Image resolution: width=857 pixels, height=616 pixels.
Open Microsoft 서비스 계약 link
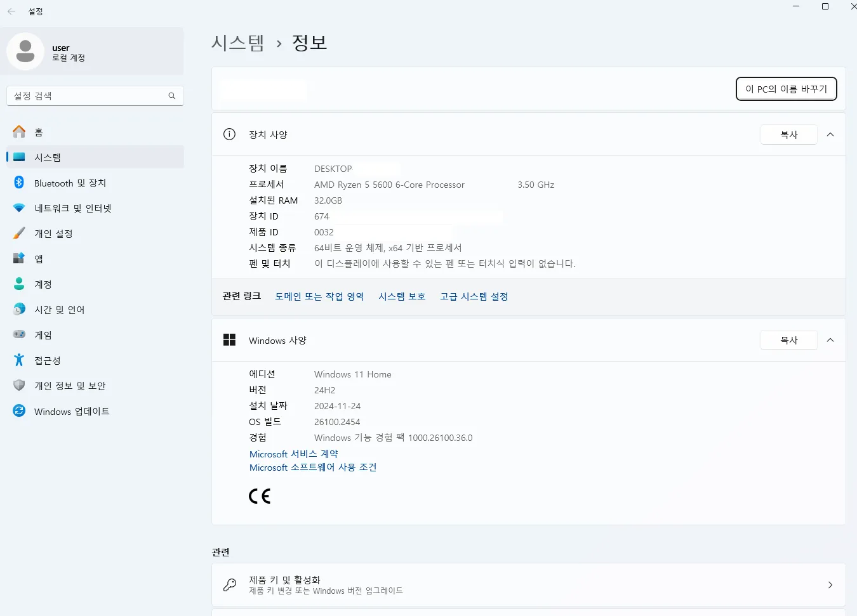point(294,454)
